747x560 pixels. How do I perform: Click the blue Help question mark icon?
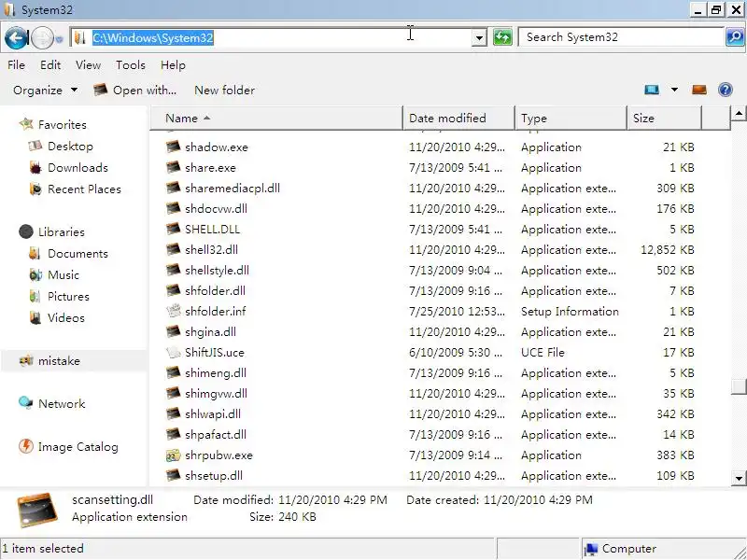tap(726, 90)
